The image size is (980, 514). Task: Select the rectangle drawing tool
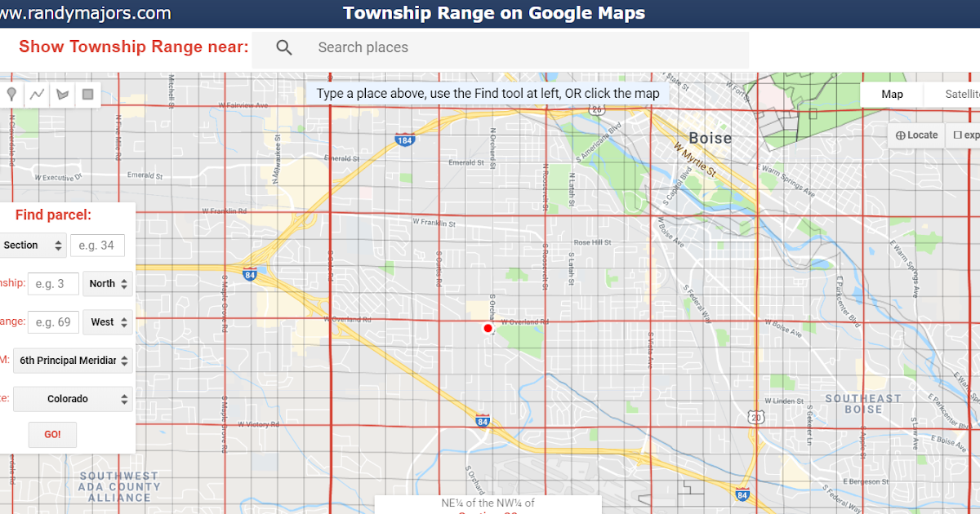87,94
